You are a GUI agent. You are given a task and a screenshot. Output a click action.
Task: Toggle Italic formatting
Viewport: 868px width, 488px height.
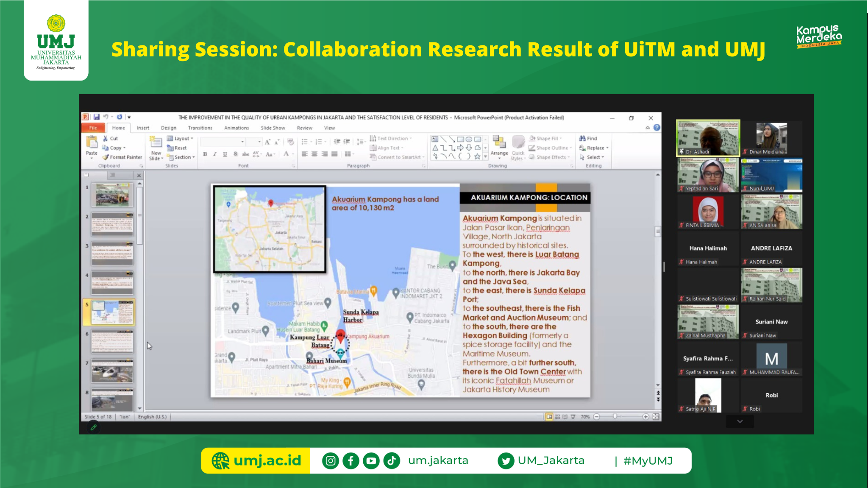[x=215, y=154]
